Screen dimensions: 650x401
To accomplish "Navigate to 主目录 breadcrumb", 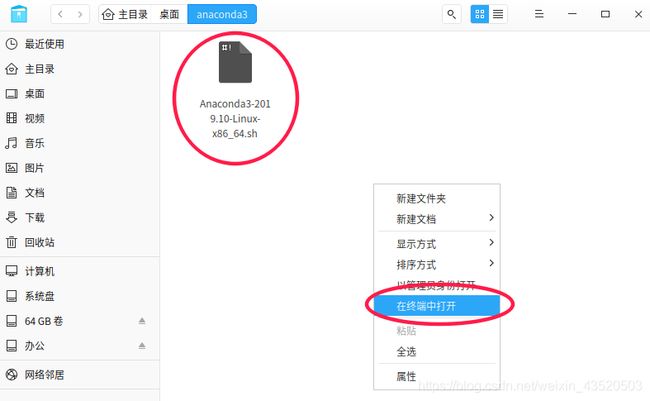I will pos(133,14).
